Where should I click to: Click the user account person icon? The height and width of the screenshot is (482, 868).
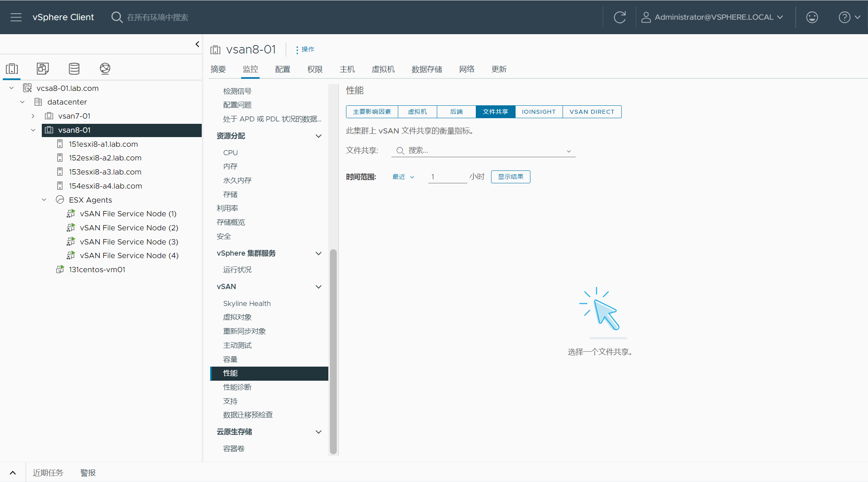[646, 17]
